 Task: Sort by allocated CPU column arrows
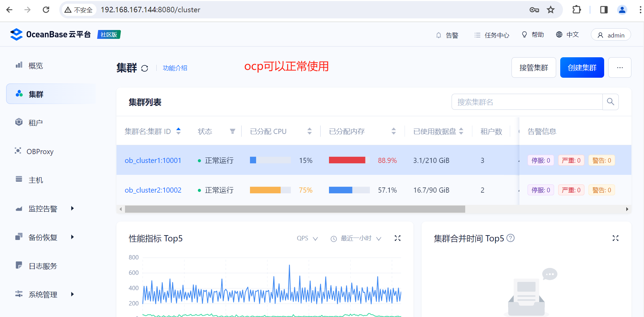click(310, 131)
